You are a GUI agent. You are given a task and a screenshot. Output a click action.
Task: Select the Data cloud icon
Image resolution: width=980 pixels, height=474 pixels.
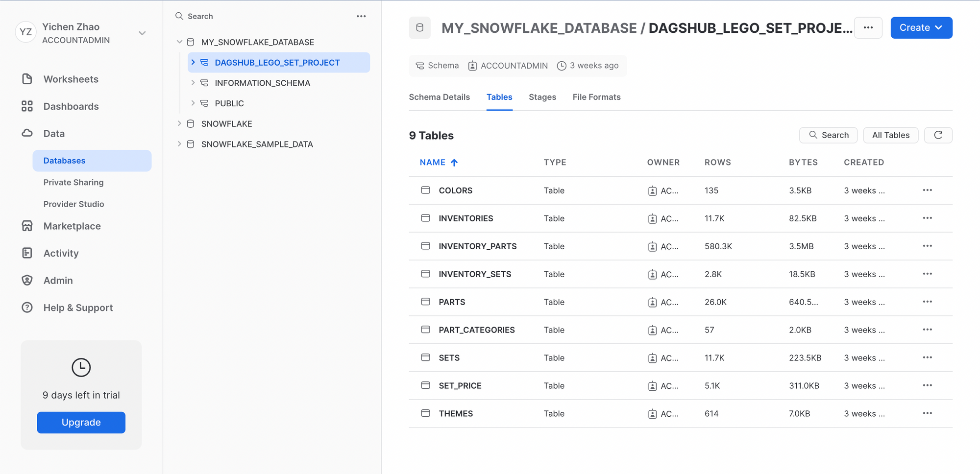[27, 133]
